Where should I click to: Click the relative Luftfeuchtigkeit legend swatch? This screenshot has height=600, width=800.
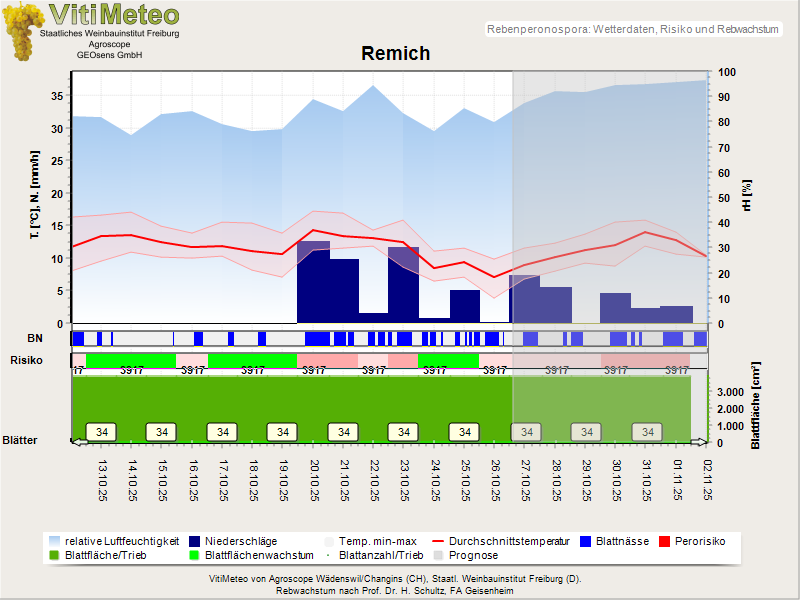pos(54,540)
